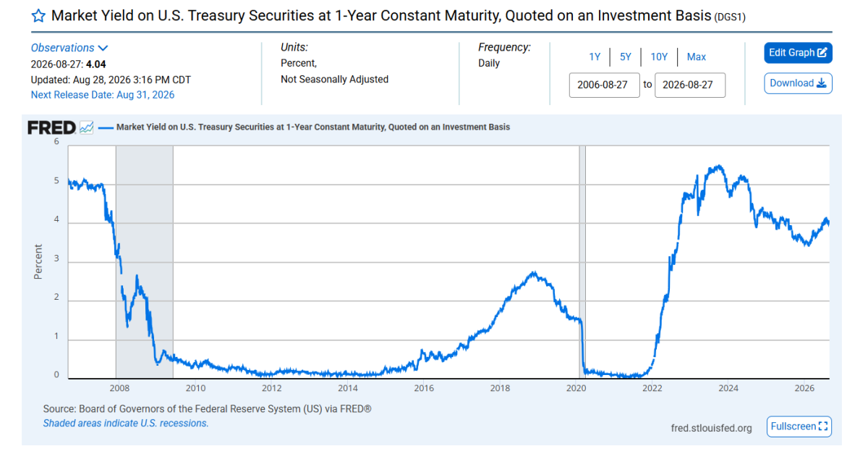Click the end date field 2026-08-27
Viewport: 868px width, 454px height.
690,85
